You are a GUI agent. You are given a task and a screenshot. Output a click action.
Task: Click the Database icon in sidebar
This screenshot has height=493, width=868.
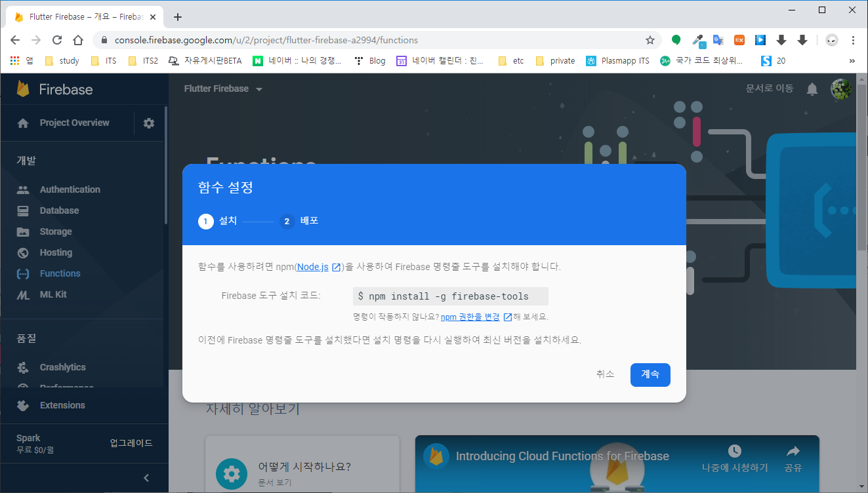tap(23, 210)
